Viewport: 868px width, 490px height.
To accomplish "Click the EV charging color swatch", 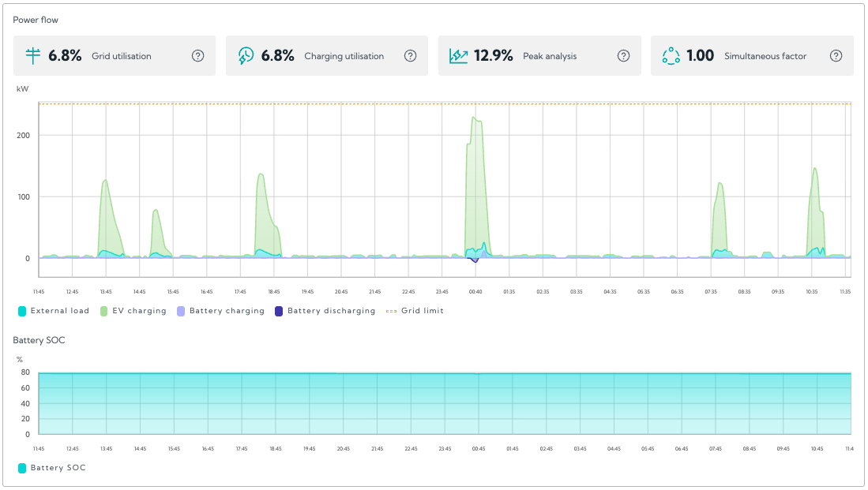I will [x=103, y=312].
